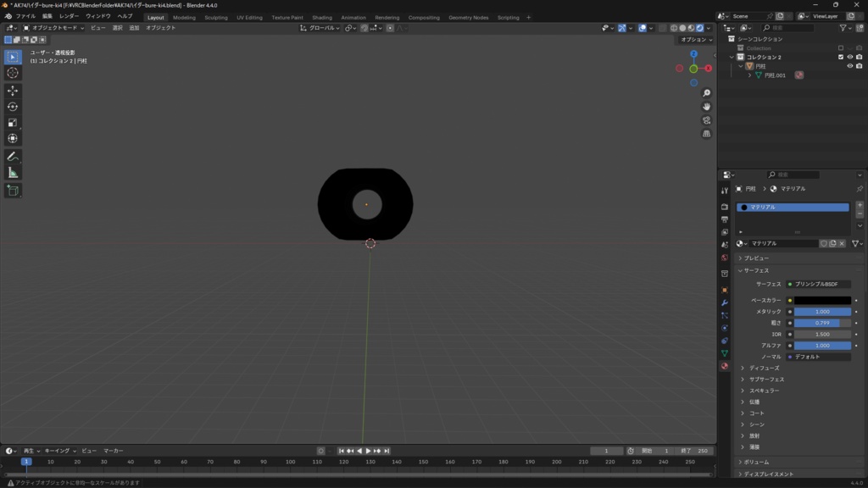The height and width of the screenshot is (488, 868).
Task: Open the グローバル orientation dropdown
Action: 320,28
